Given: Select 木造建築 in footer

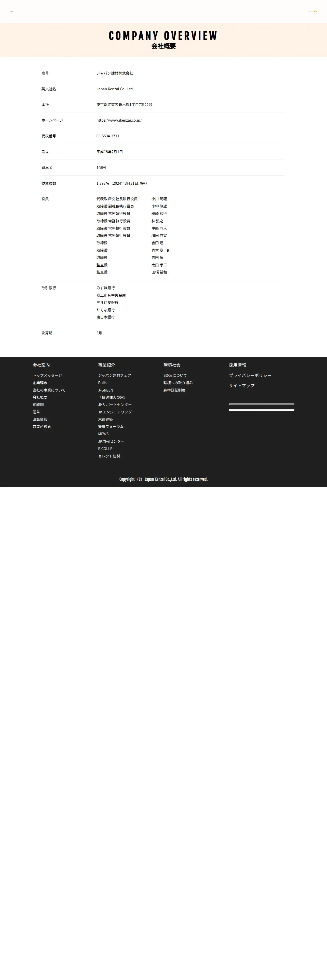Looking at the screenshot, I should (105, 419).
